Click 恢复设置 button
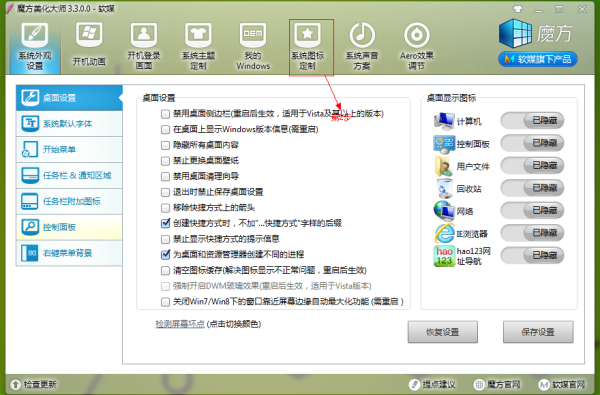Viewport: 600px width, 395px height. coord(443,332)
